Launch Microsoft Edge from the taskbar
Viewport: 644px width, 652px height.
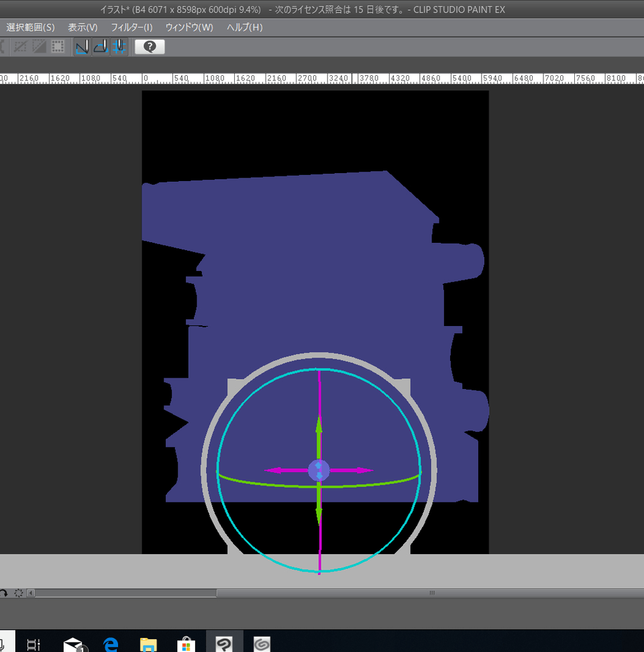111,644
